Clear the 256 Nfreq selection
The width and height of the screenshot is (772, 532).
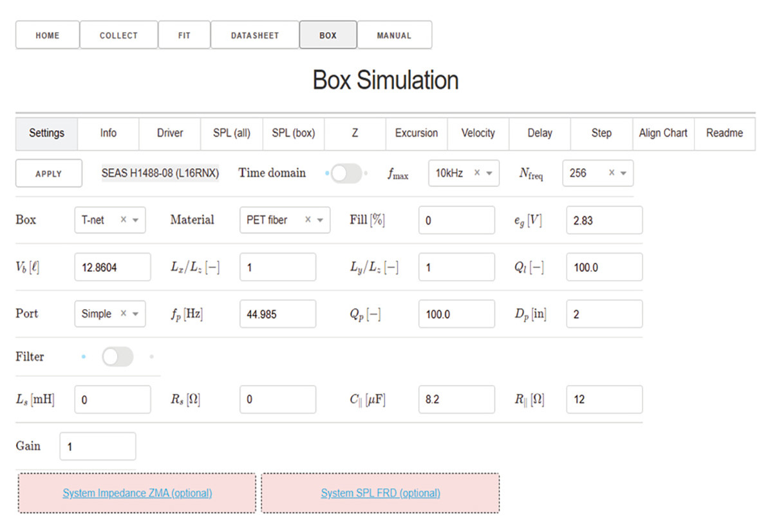point(612,173)
